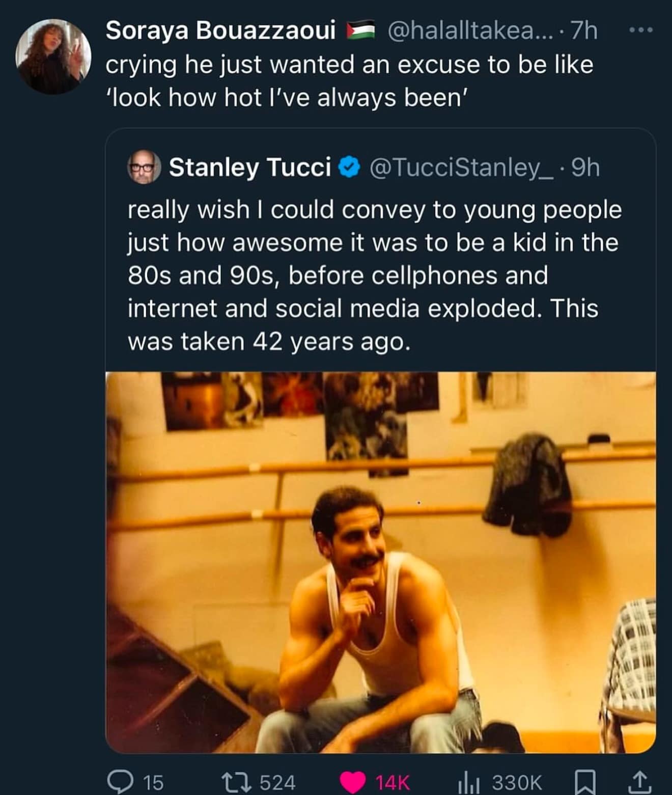Click the 7h timestamp
This screenshot has width=672, height=795.
click(584, 32)
